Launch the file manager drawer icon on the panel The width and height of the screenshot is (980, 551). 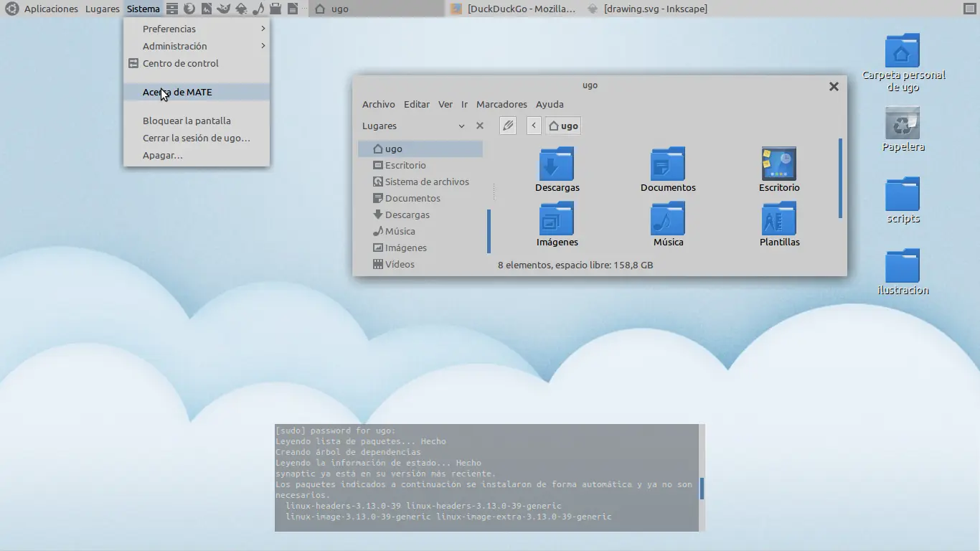[171, 9]
